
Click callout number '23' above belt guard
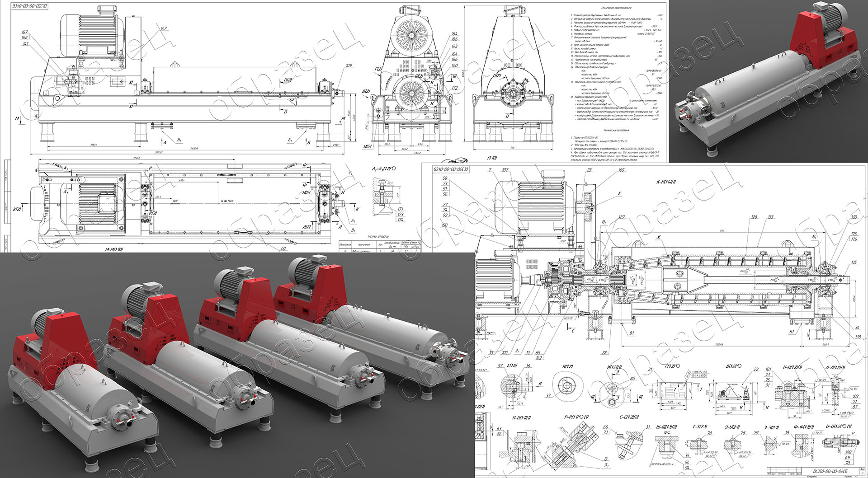coord(590,170)
